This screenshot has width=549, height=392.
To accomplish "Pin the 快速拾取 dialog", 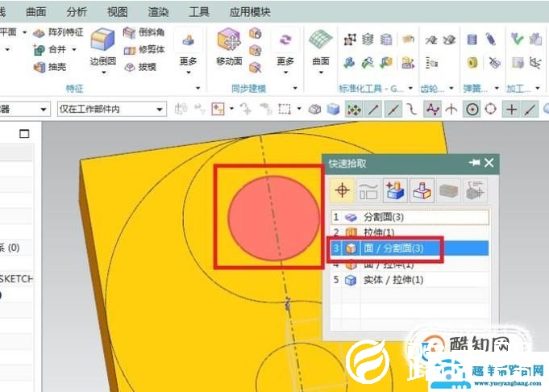I will click(x=474, y=163).
